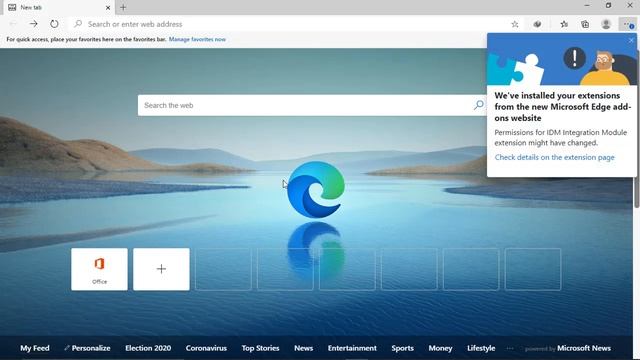The image size is (640, 360).
Task: Select the New tab browser tab
Action: coord(59,7)
